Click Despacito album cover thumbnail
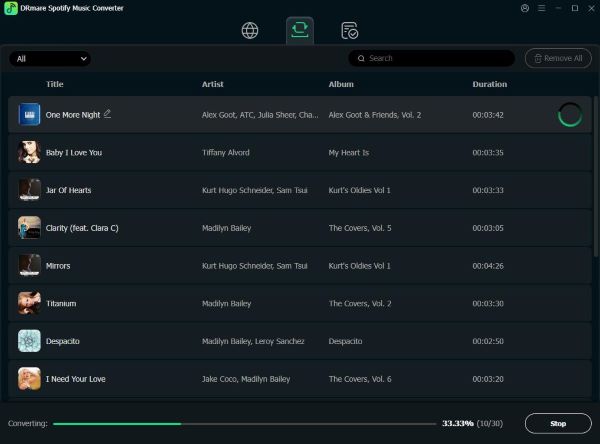The height and width of the screenshot is (444, 600). (29, 341)
